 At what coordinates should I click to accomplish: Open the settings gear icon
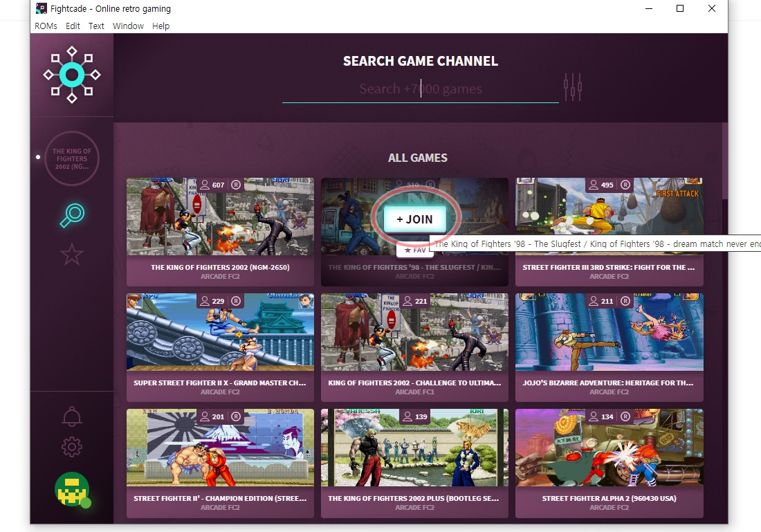point(72,447)
